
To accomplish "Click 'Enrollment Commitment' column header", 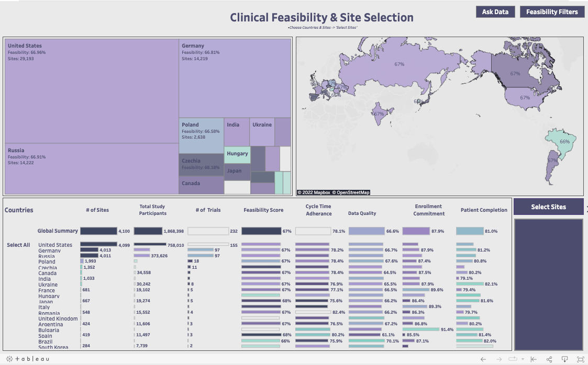I will [x=429, y=210].
